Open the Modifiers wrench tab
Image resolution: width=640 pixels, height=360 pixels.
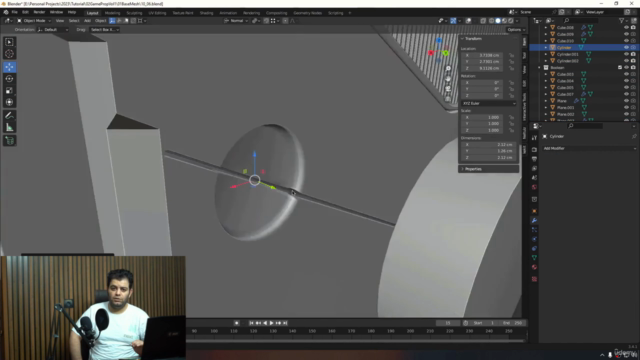coord(534,220)
